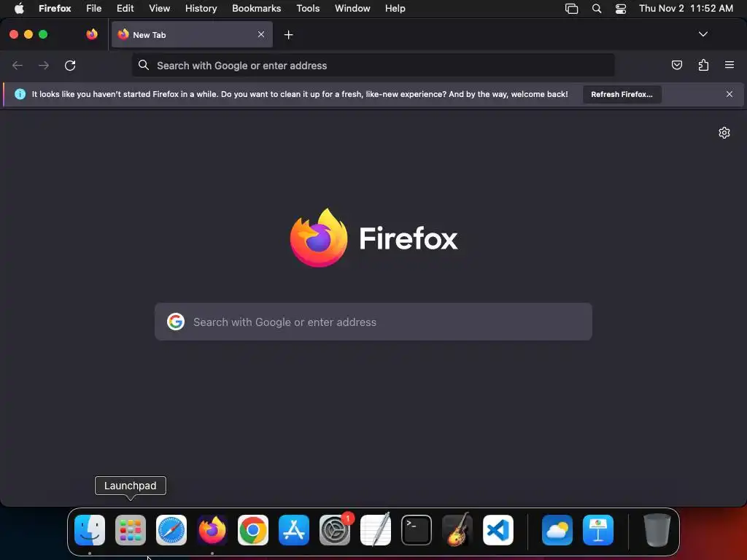
Task: Open App Store from the Dock
Action: click(x=294, y=529)
